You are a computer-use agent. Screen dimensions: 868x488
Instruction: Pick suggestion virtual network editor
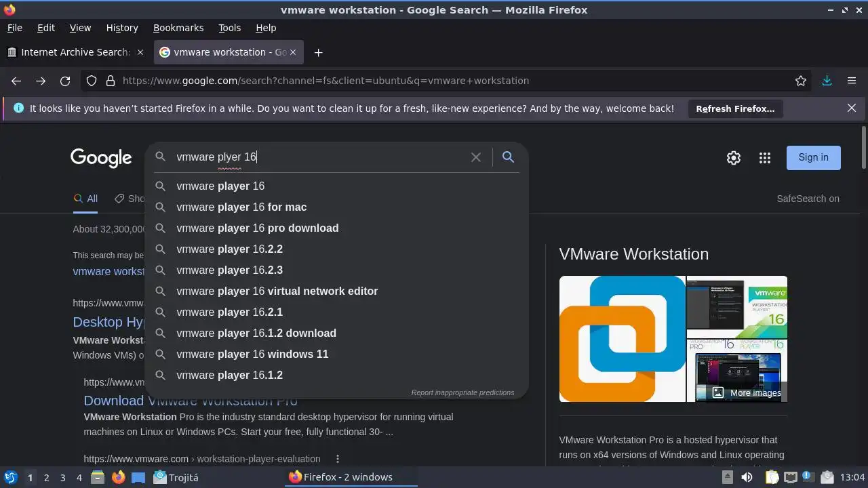pos(336,291)
